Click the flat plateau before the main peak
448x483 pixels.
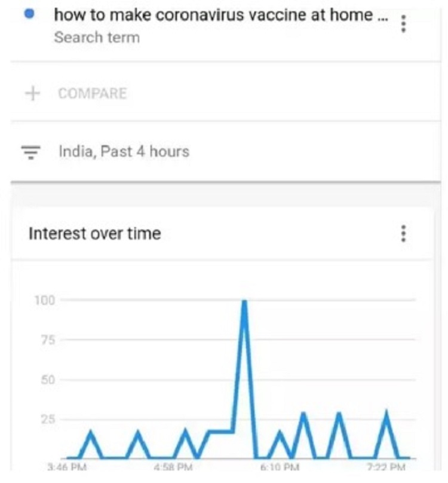[x=221, y=432]
